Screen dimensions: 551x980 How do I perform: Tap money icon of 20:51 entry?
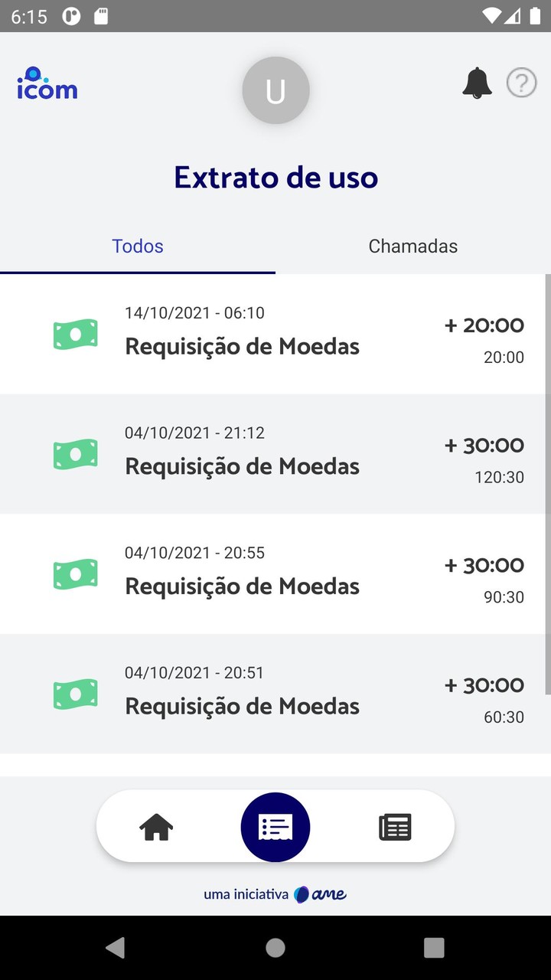pyautogui.click(x=75, y=694)
